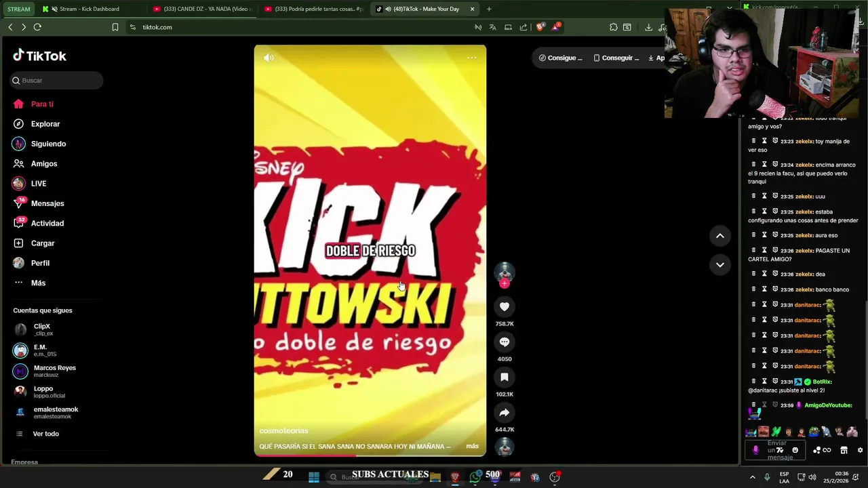868x488 pixels.
Task: Bookmark this page in address bar
Action: click(115, 27)
